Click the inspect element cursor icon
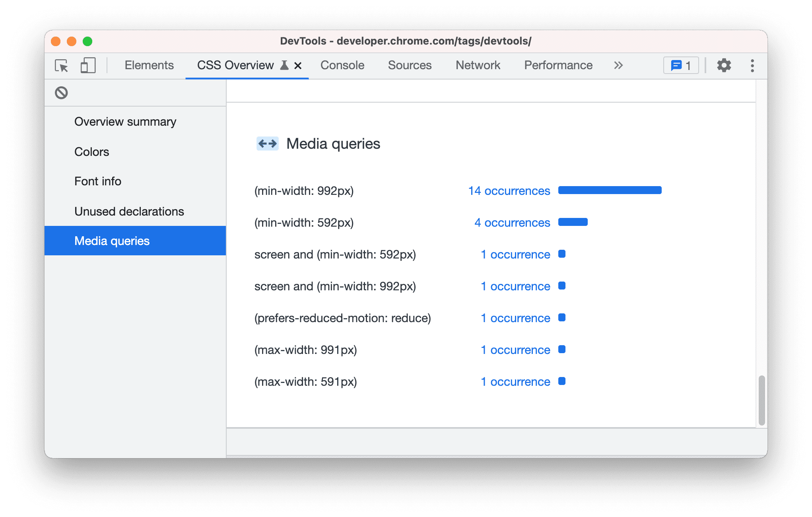Image resolution: width=812 pixels, height=517 pixels. tap(61, 65)
